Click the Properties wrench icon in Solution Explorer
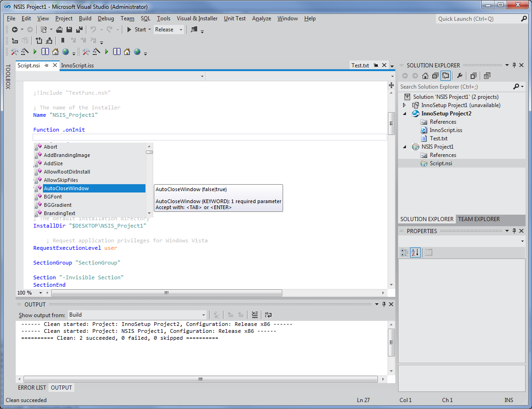This screenshot has width=532, height=409. (x=459, y=76)
